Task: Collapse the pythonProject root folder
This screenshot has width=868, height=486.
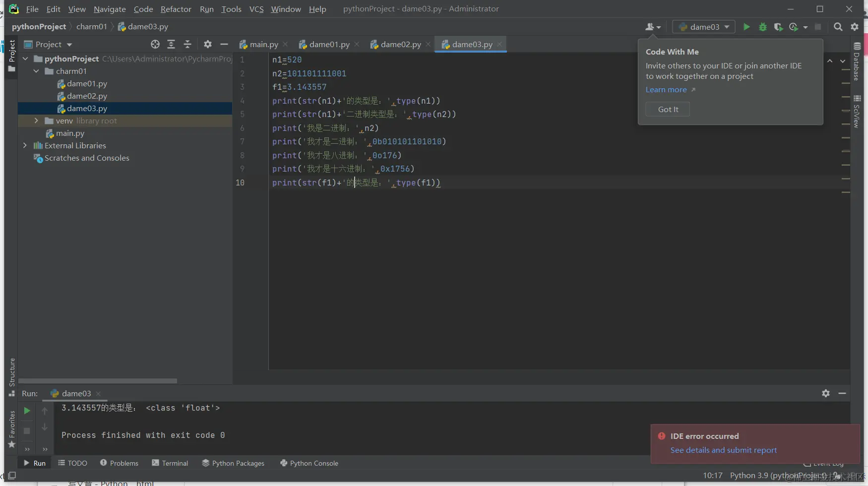Action: click(x=25, y=59)
